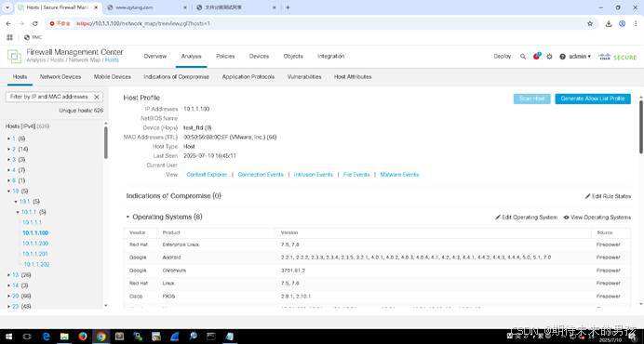Switch to the Vulnerabilities tab
Image resolution: width=644 pixels, height=344 pixels.
304,77
